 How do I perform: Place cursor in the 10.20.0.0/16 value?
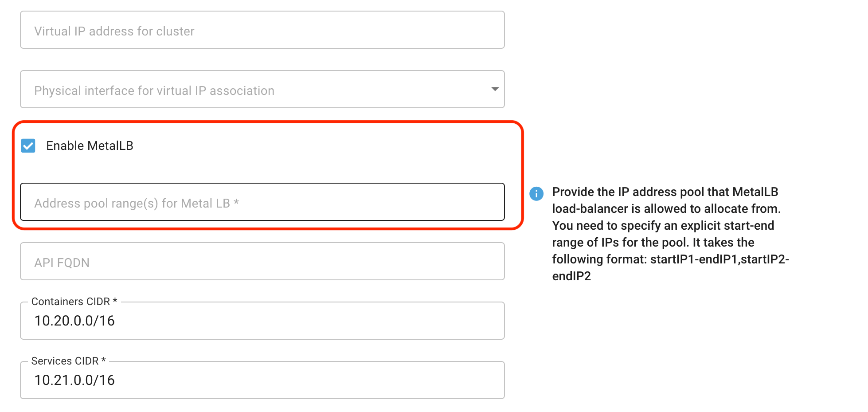pos(74,321)
